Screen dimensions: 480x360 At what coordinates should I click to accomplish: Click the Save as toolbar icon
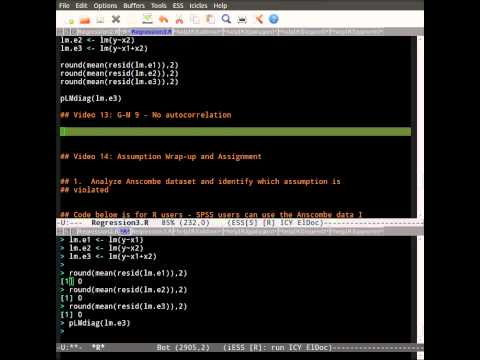[x=147, y=19]
